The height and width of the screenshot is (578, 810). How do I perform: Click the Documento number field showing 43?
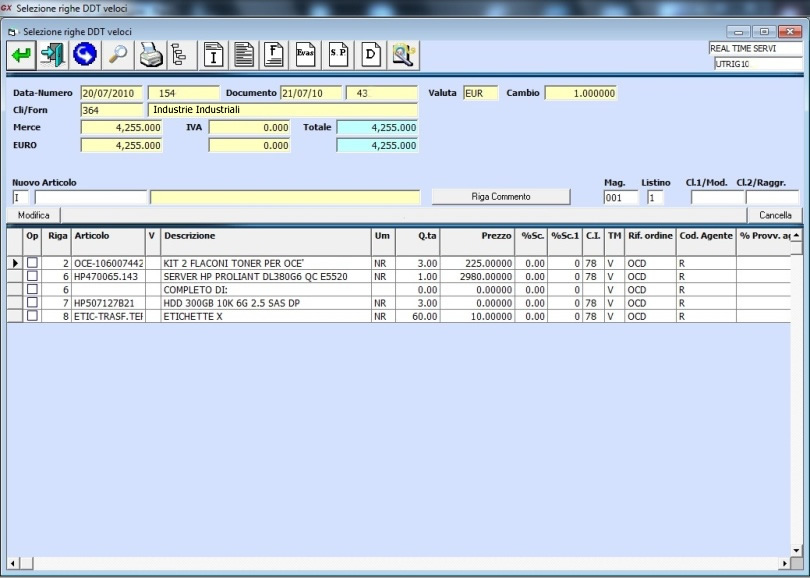[382, 93]
